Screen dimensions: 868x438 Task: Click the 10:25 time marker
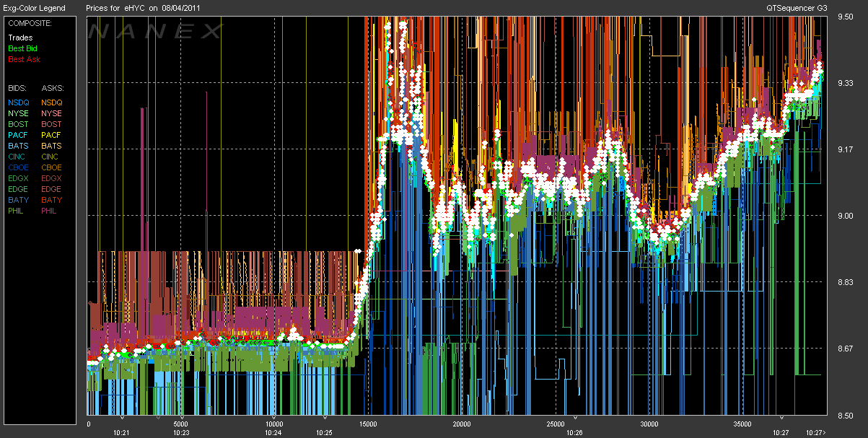click(x=325, y=433)
